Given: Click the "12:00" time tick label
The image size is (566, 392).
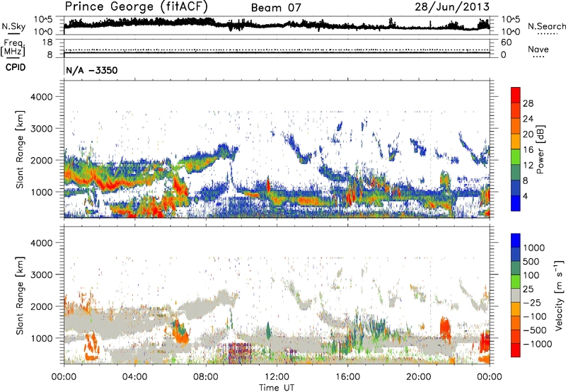Looking at the screenshot, I should (277, 377).
